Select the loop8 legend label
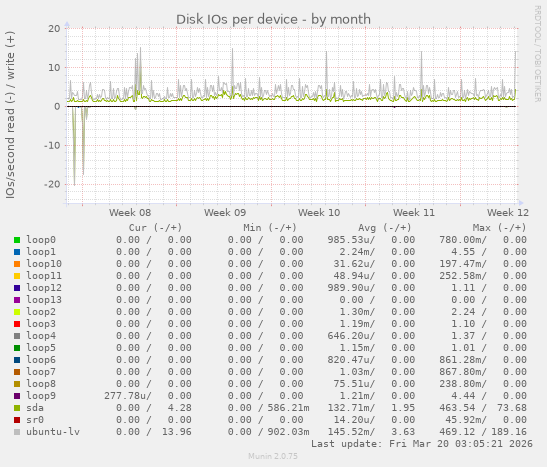The width and height of the screenshot is (547, 467). (41, 384)
